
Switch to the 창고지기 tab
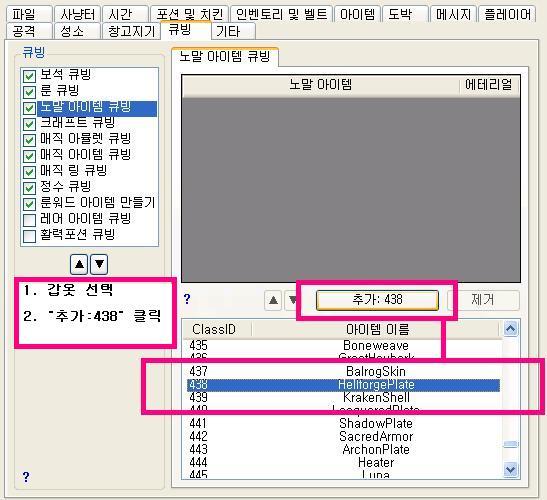(x=131, y=31)
